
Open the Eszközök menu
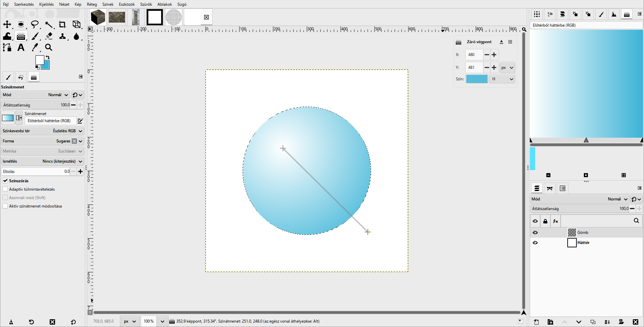tap(127, 4)
